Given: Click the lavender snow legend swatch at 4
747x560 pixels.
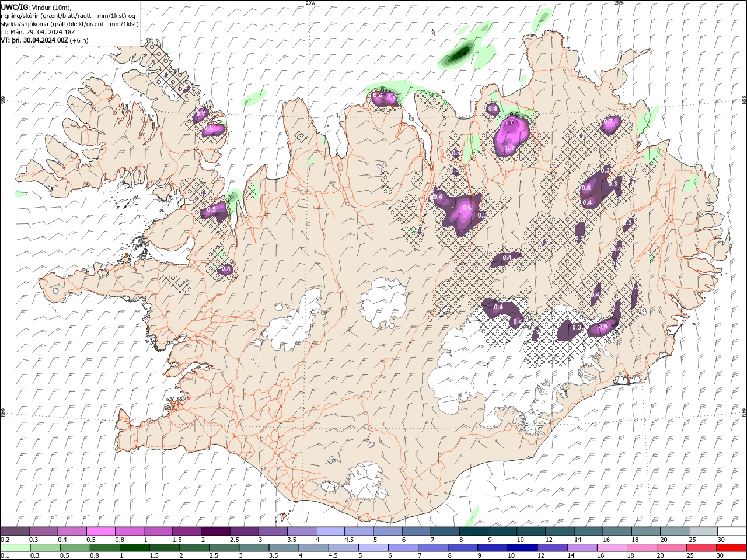Looking at the screenshot, I should (x=330, y=531).
